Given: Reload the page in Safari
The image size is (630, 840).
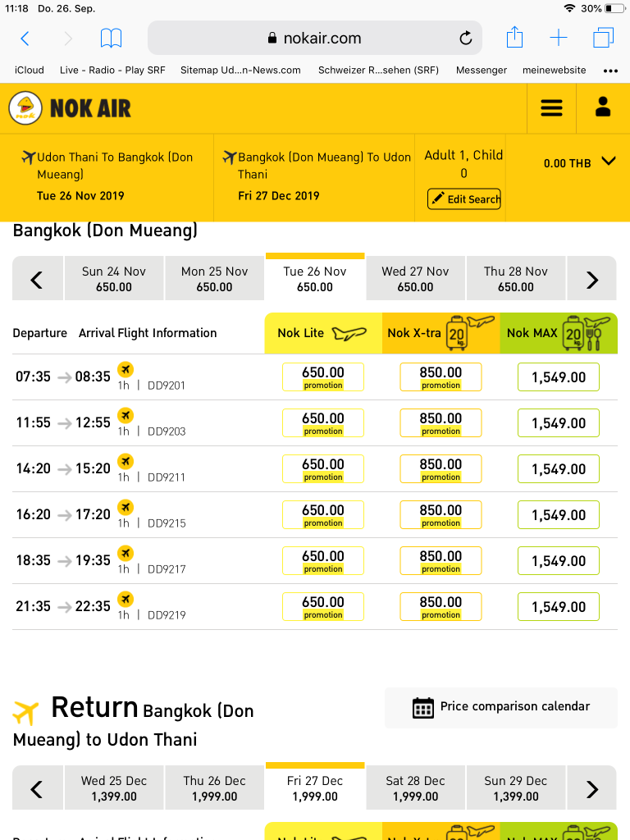Looking at the screenshot, I should [465, 39].
